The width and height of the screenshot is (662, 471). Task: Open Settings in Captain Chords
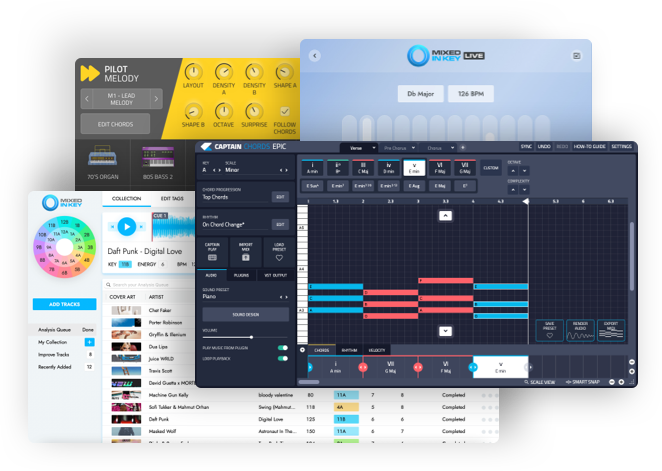pyautogui.click(x=621, y=146)
